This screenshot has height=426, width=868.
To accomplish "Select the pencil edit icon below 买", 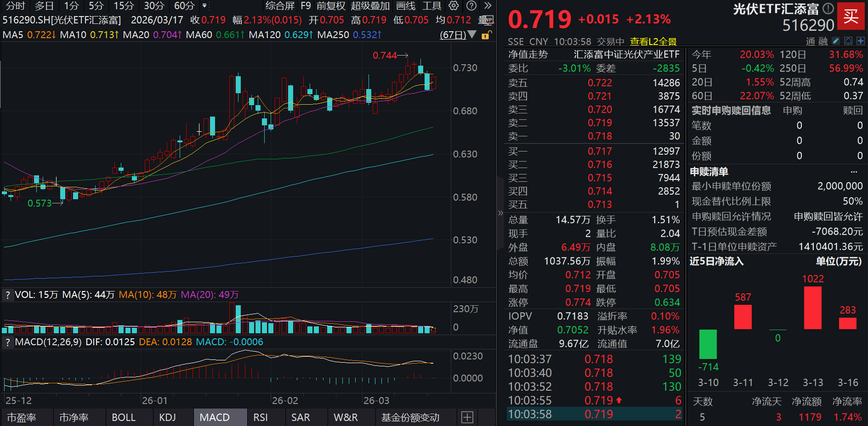I will click(835, 41).
